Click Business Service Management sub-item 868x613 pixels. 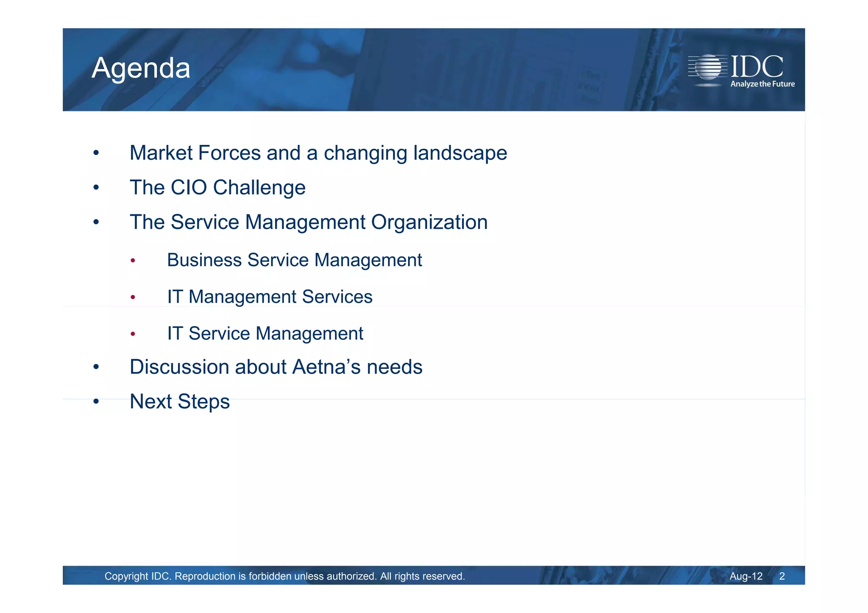tap(294, 260)
